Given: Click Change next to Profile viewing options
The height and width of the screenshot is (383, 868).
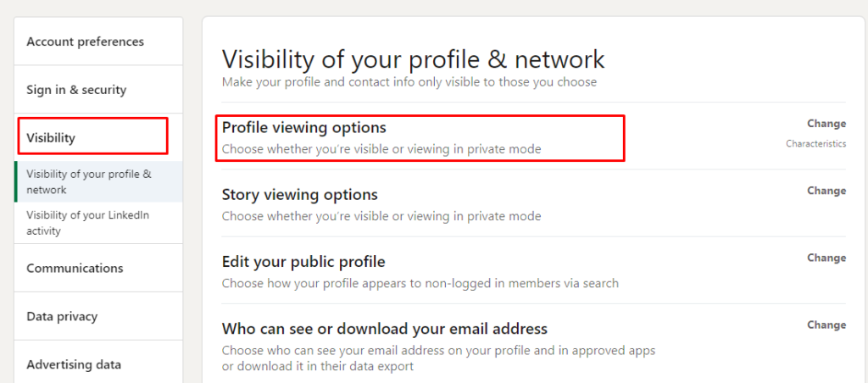Looking at the screenshot, I should point(826,124).
